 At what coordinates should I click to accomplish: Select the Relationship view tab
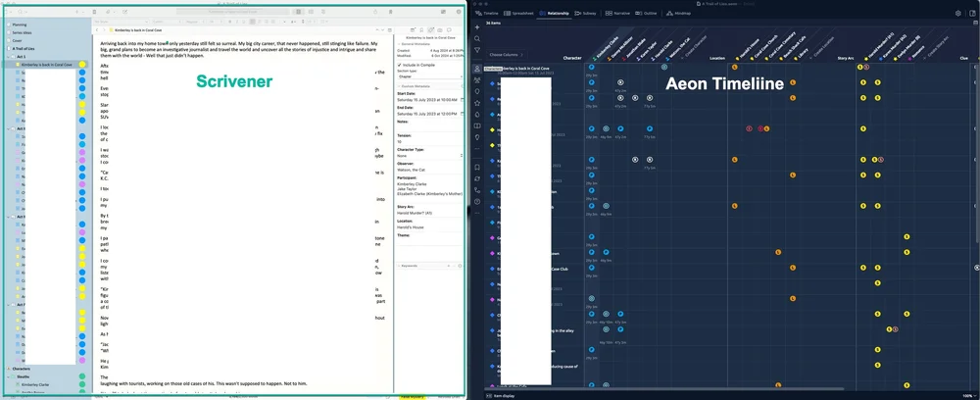pos(554,13)
